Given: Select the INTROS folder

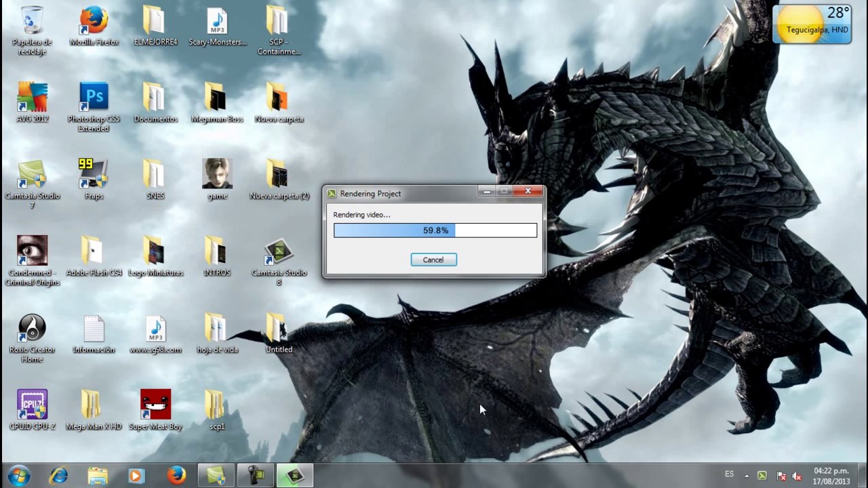Looking at the screenshot, I should click(217, 256).
